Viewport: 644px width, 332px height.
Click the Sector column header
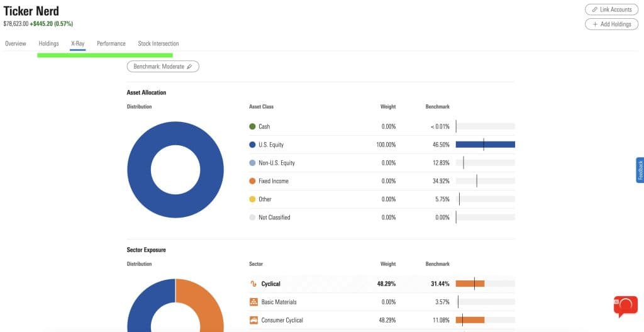256,264
